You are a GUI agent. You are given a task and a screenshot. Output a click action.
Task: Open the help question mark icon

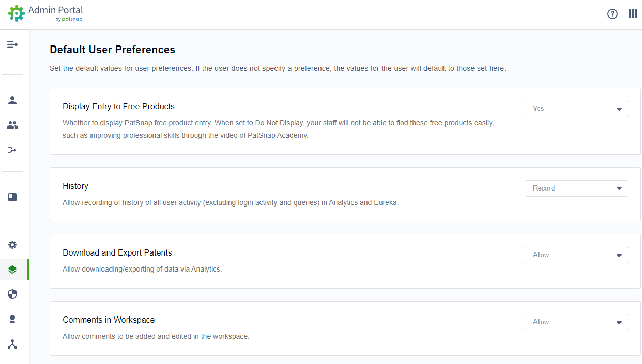[x=613, y=14]
